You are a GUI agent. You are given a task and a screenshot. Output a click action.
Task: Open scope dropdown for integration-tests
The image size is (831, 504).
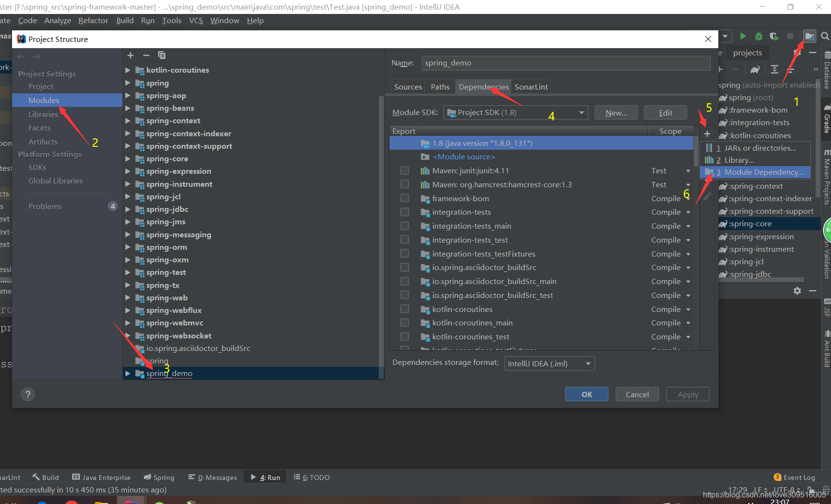(x=688, y=212)
